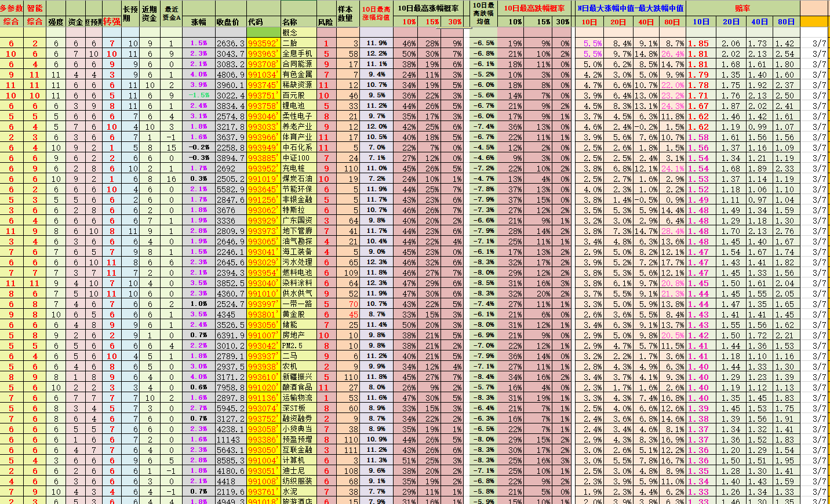This screenshot has height=504, width=830.
Task: Select the '百元股' name cell
Action: point(298,96)
